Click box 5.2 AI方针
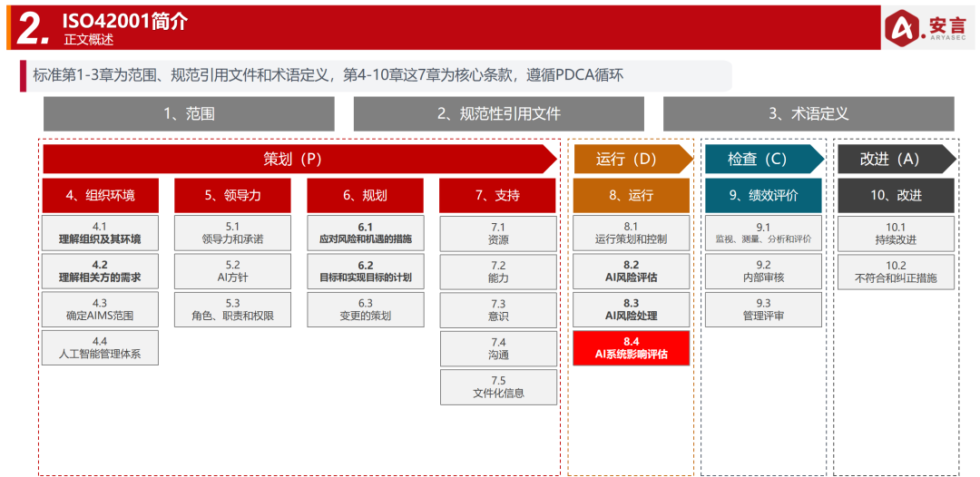 point(232,271)
